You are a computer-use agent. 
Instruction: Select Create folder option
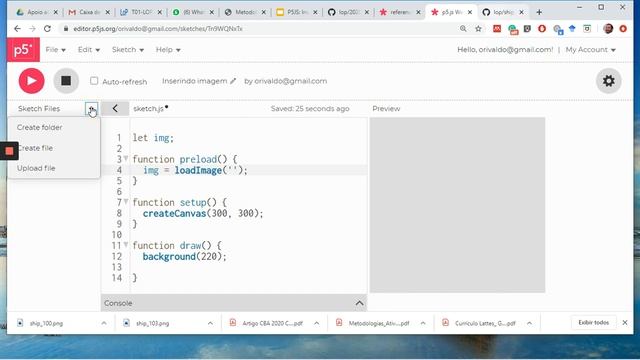[40, 127]
